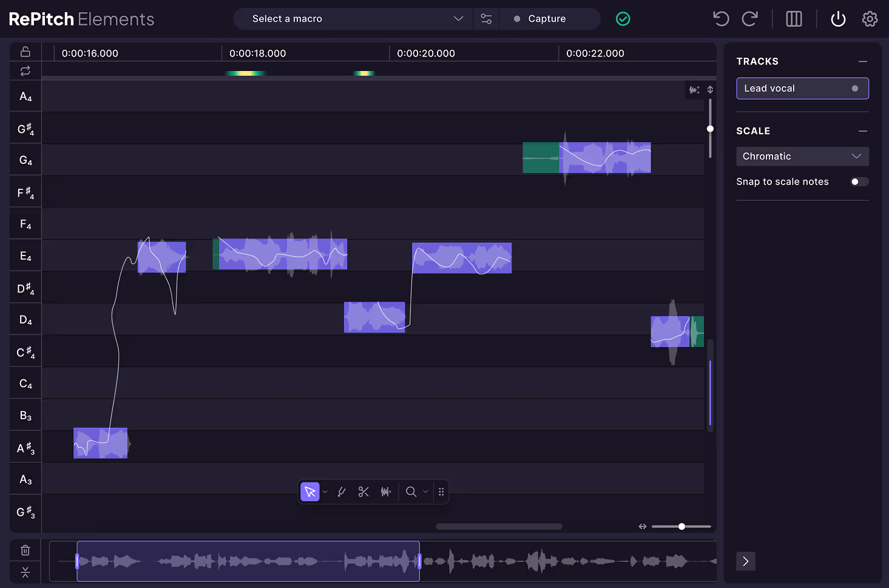Activate the arrow selection tool
This screenshot has width=889, height=588.
(310, 492)
